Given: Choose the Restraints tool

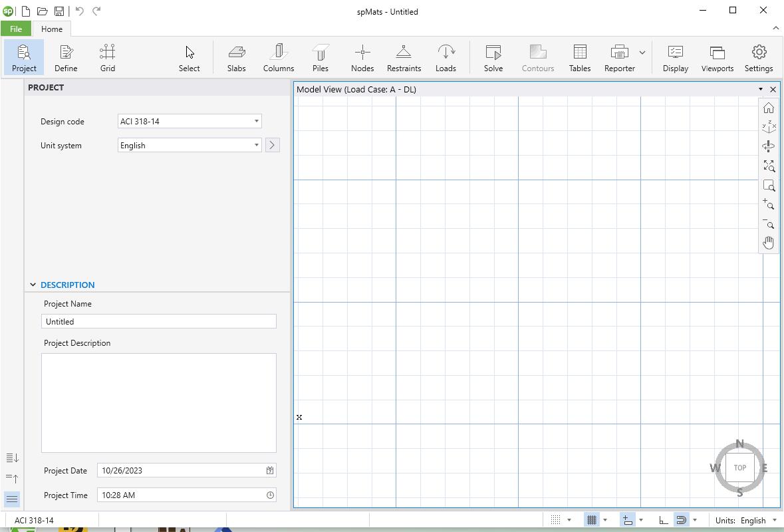Looking at the screenshot, I should click(404, 58).
